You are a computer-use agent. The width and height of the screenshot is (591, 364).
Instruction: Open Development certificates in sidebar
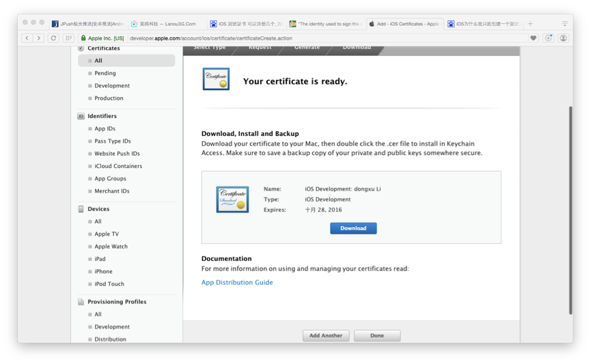pos(112,85)
